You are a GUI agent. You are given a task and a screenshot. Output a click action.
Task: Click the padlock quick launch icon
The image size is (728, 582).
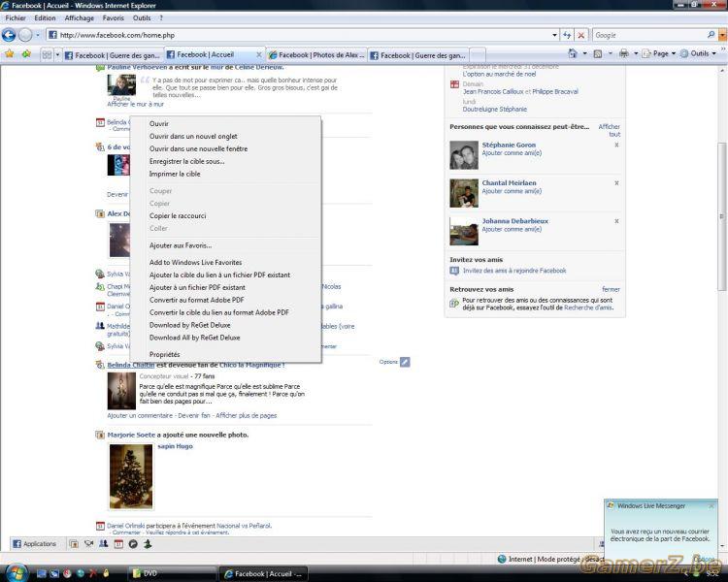[x=106, y=573]
